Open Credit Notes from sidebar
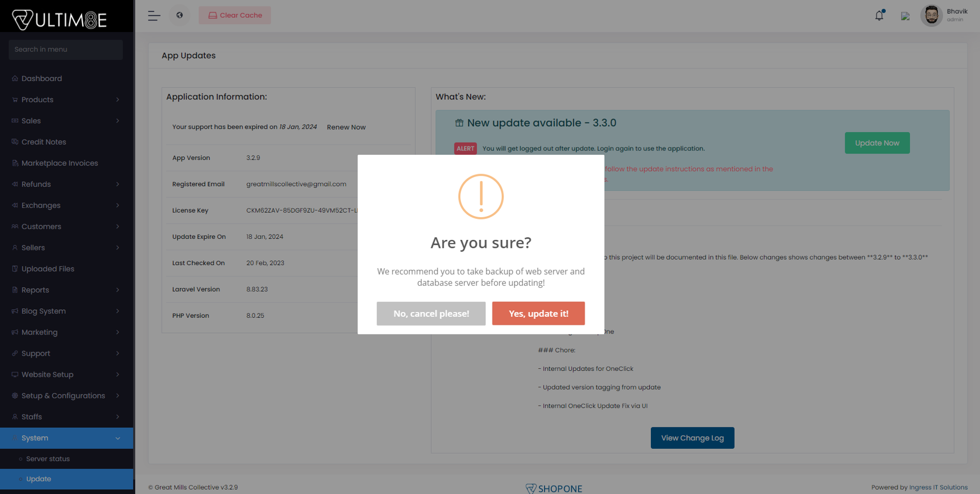Viewport: 980px width, 494px height. pos(44,142)
